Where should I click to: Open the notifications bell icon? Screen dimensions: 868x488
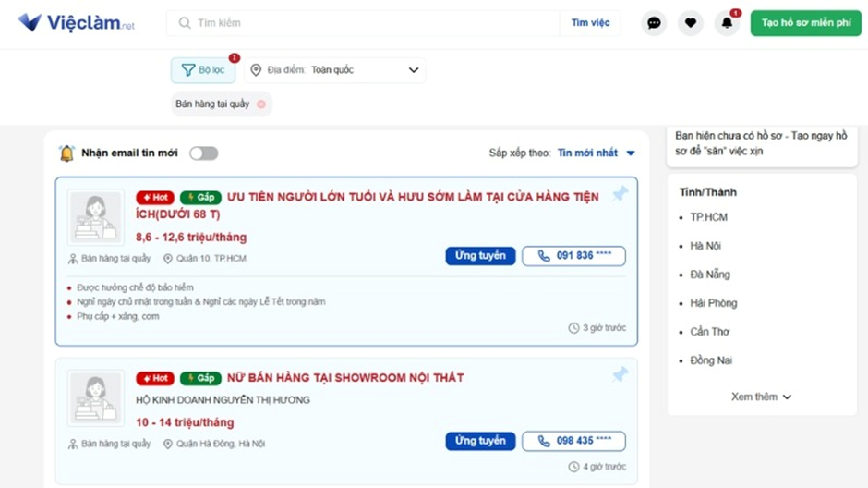[x=727, y=23]
